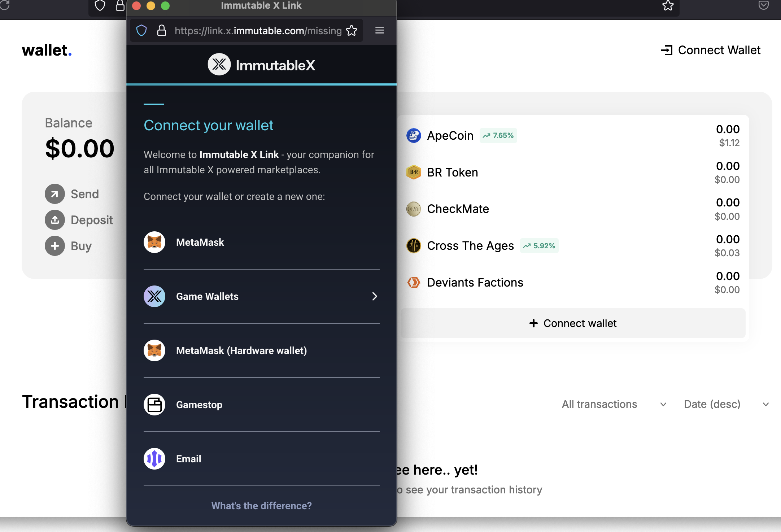Click the Cross The Ages token icon
The height and width of the screenshot is (532, 781).
coord(414,245)
